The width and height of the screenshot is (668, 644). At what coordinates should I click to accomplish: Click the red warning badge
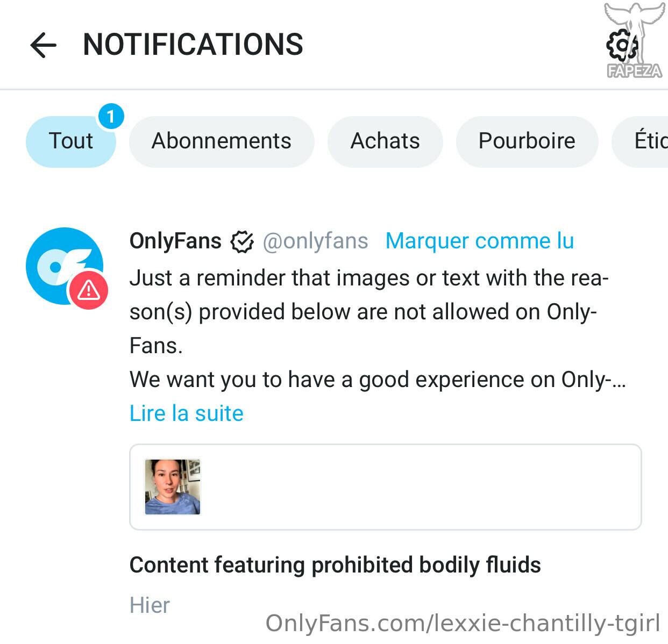point(89,290)
